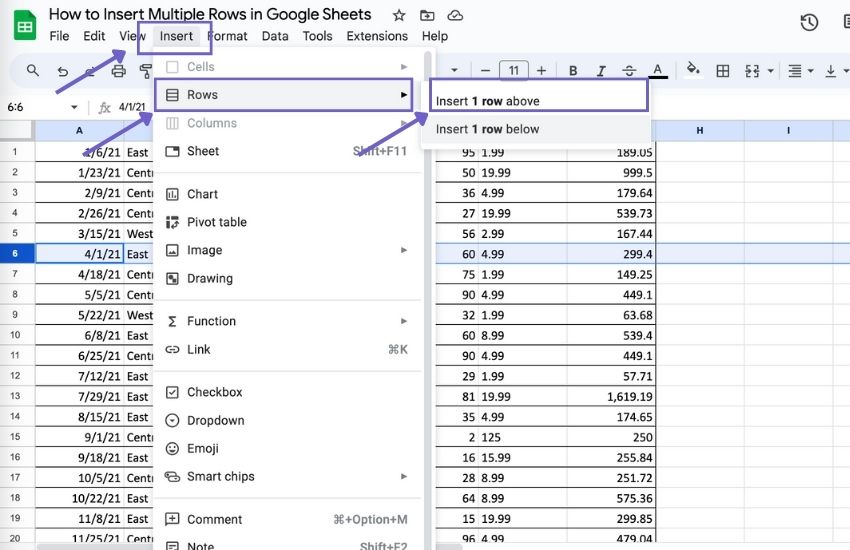Image resolution: width=850 pixels, height=550 pixels.
Task: Open vertical align options
Action: tap(830, 71)
